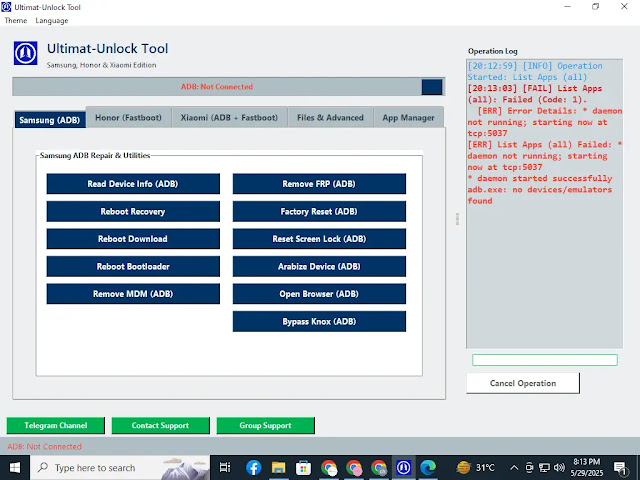Screen dimensions: 640x480
Task: Click the title bar app icon
Action: (6, 7)
